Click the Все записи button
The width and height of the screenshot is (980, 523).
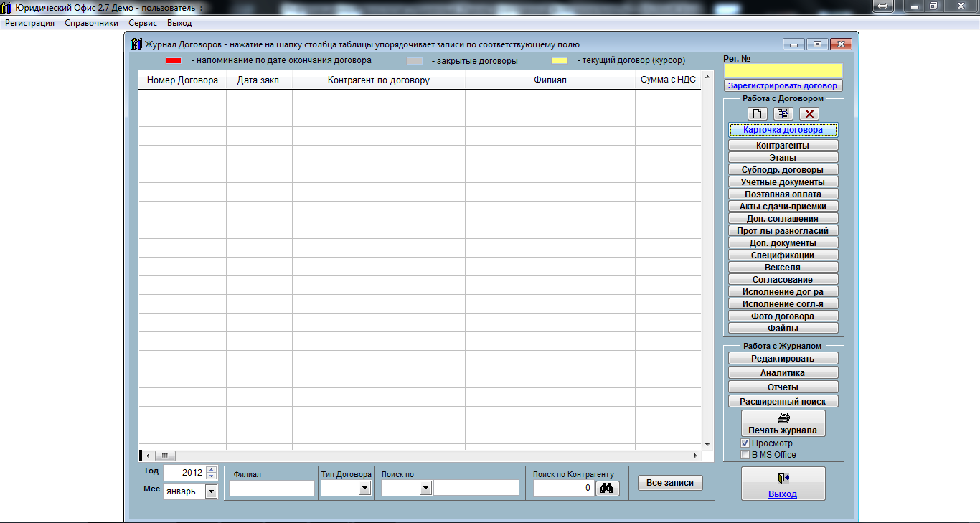670,483
